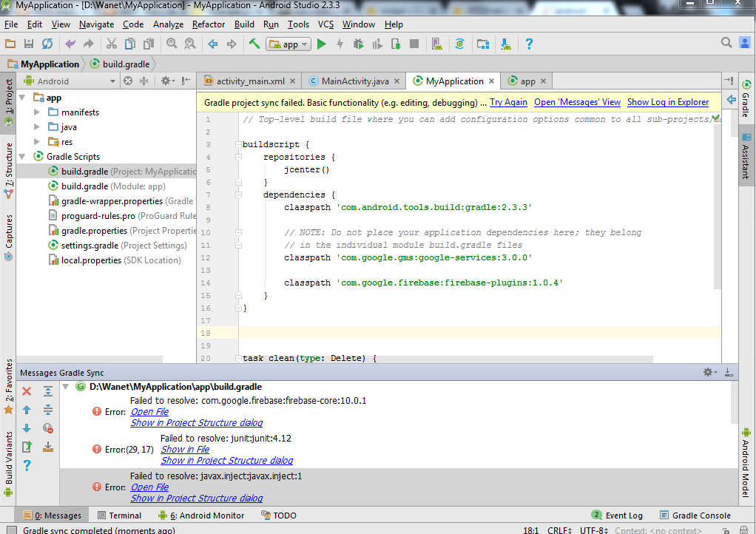The image size is (756, 534).
Task: Open SDK Manager download icon
Action: [506, 44]
